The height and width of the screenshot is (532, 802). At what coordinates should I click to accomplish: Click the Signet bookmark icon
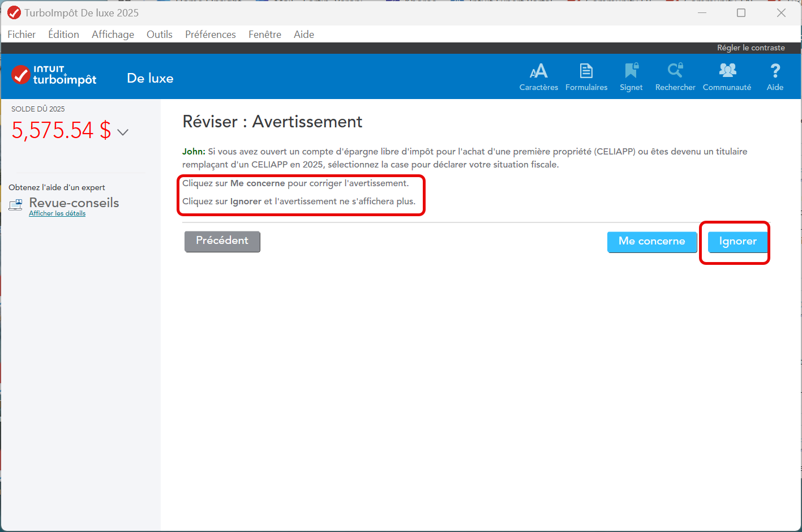[631, 71]
